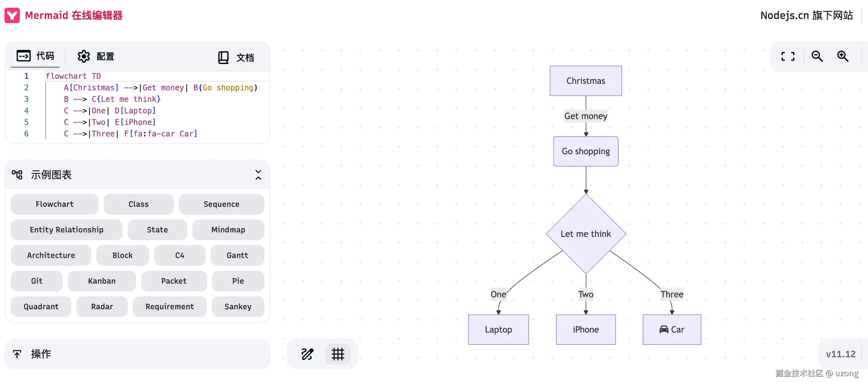Image resolution: width=868 pixels, height=388 pixels.
Task: Click the Let me think diamond node
Action: (x=586, y=234)
